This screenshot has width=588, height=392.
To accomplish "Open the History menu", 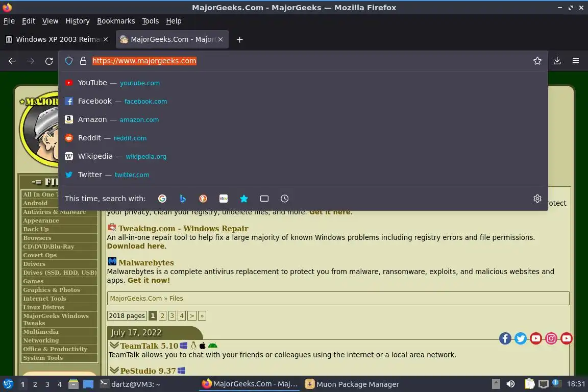I will [78, 21].
